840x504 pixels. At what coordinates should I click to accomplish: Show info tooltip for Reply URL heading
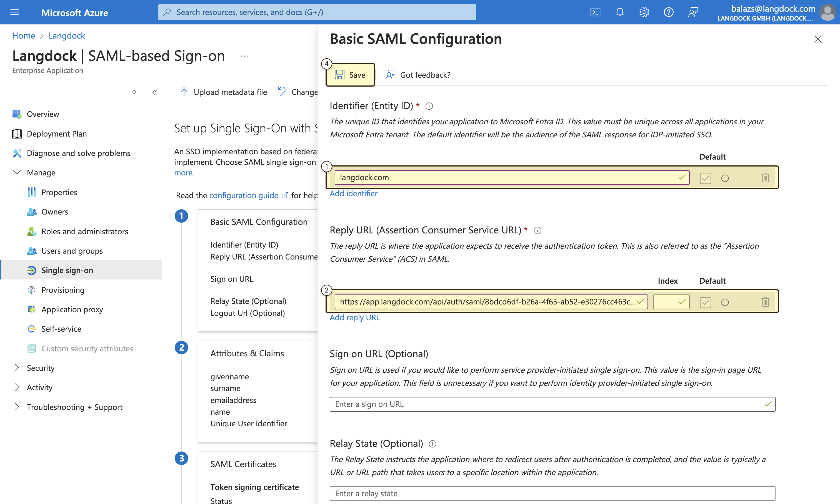coord(537,231)
